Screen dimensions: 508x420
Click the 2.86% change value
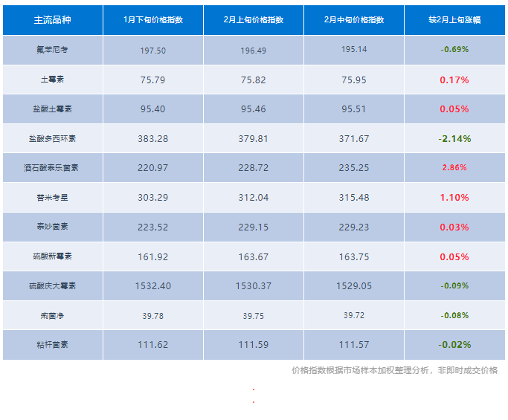[x=454, y=167]
